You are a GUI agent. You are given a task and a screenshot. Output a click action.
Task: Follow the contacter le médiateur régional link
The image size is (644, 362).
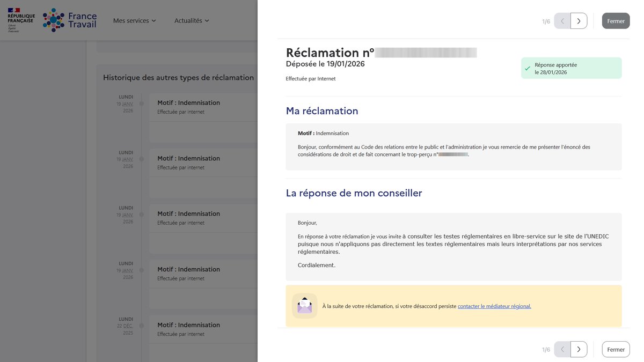(x=494, y=306)
